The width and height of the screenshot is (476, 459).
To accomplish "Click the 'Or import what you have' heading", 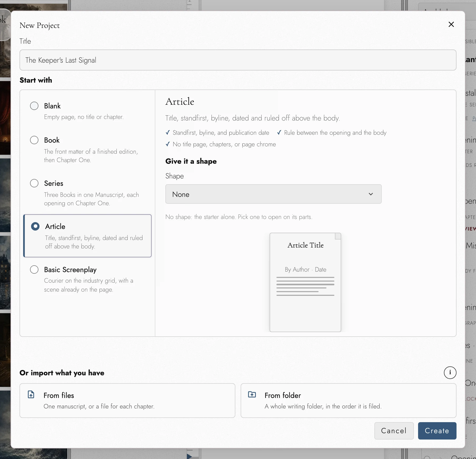I will 62,373.
